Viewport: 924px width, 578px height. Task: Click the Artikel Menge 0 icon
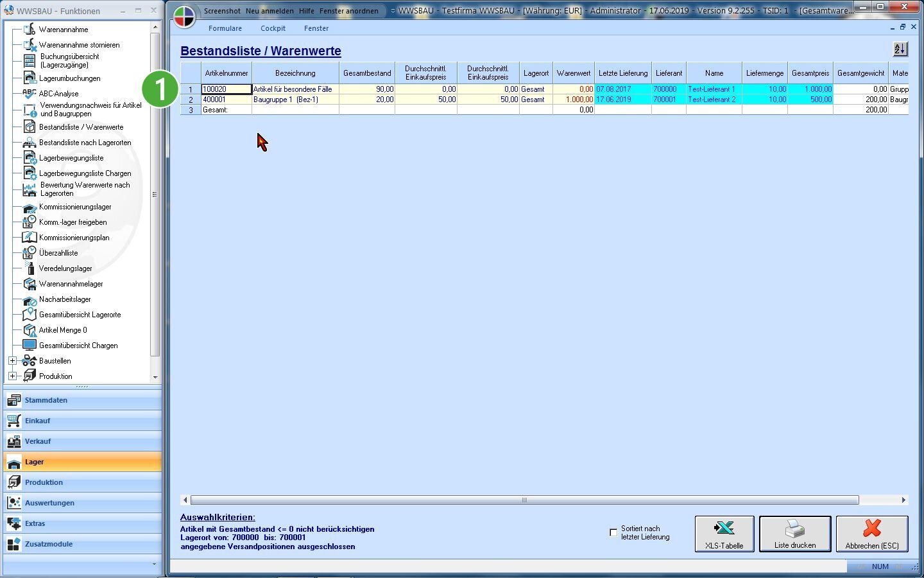(x=30, y=330)
